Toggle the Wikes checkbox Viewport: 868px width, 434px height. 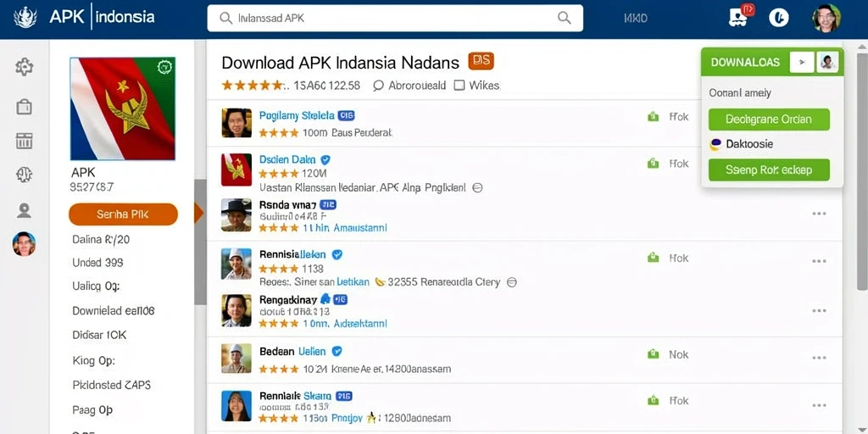coord(459,86)
